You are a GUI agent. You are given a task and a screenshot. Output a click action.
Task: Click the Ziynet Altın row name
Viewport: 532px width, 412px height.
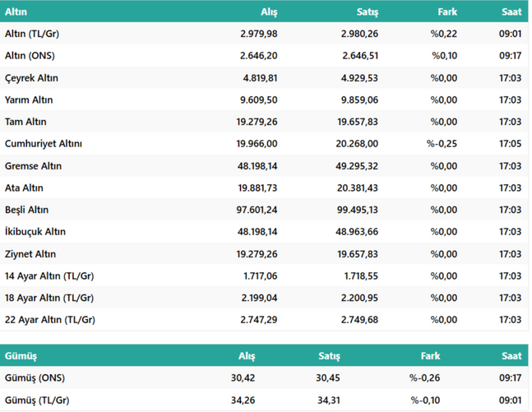click(x=30, y=254)
